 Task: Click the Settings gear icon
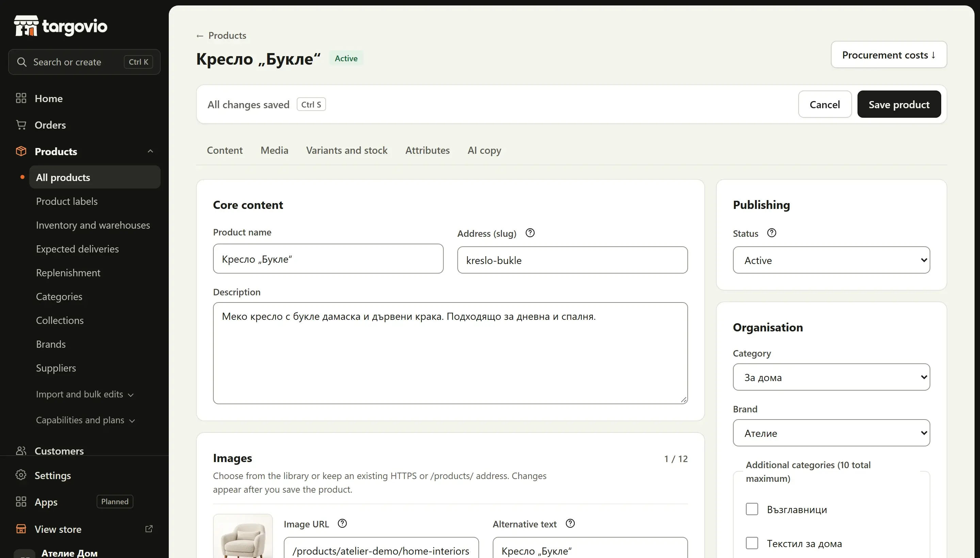(x=21, y=475)
